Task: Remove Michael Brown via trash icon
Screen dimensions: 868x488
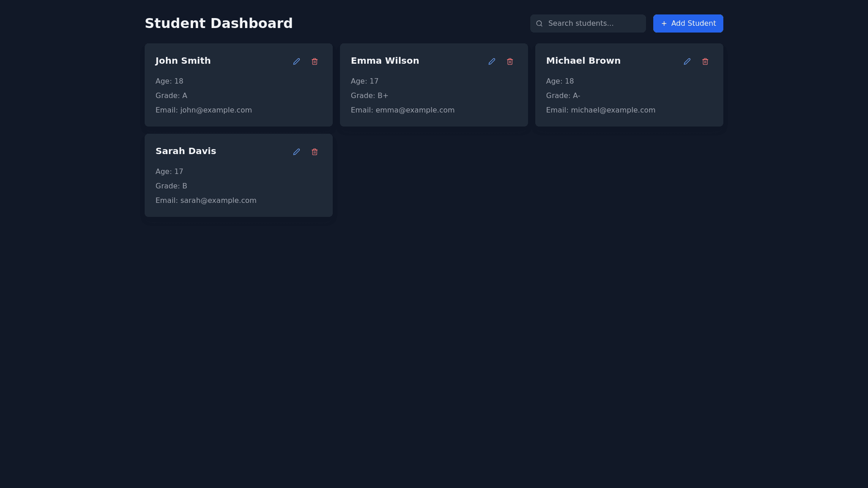Action: pyautogui.click(x=705, y=61)
